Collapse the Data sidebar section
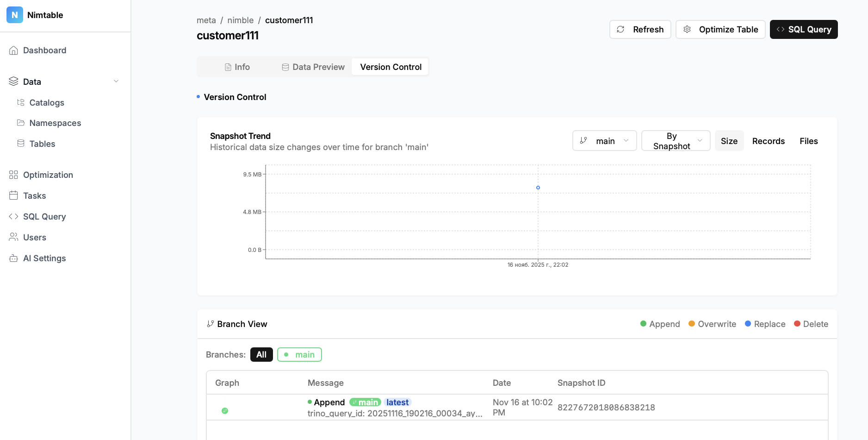Viewport: 868px width, 440px height. point(116,82)
